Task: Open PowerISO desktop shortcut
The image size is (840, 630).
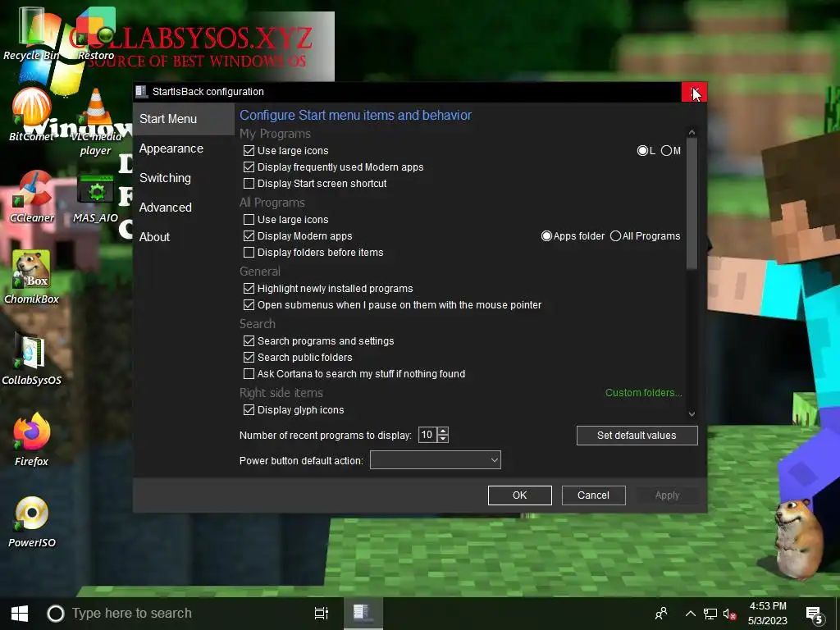Action: tap(32, 522)
